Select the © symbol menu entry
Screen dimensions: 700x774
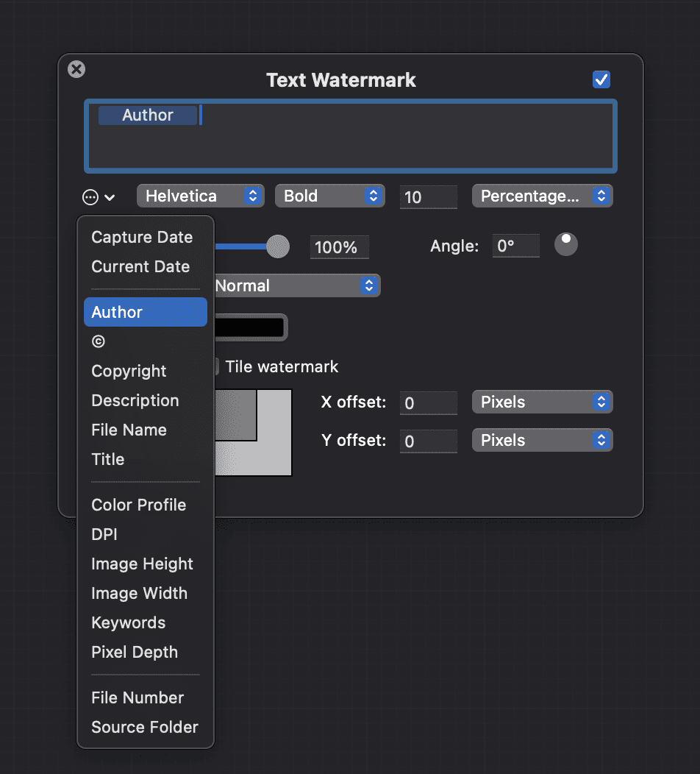(99, 341)
